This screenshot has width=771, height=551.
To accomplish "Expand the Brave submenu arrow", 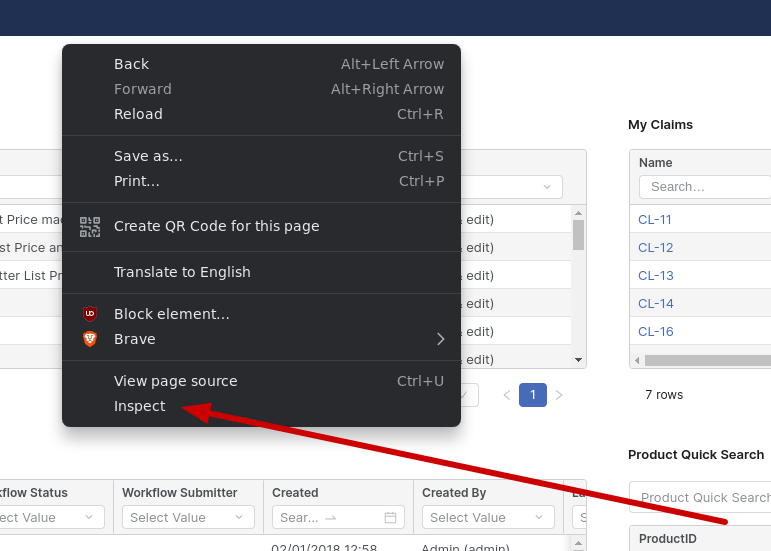I will pyautogui.click(x=440, y=339).
